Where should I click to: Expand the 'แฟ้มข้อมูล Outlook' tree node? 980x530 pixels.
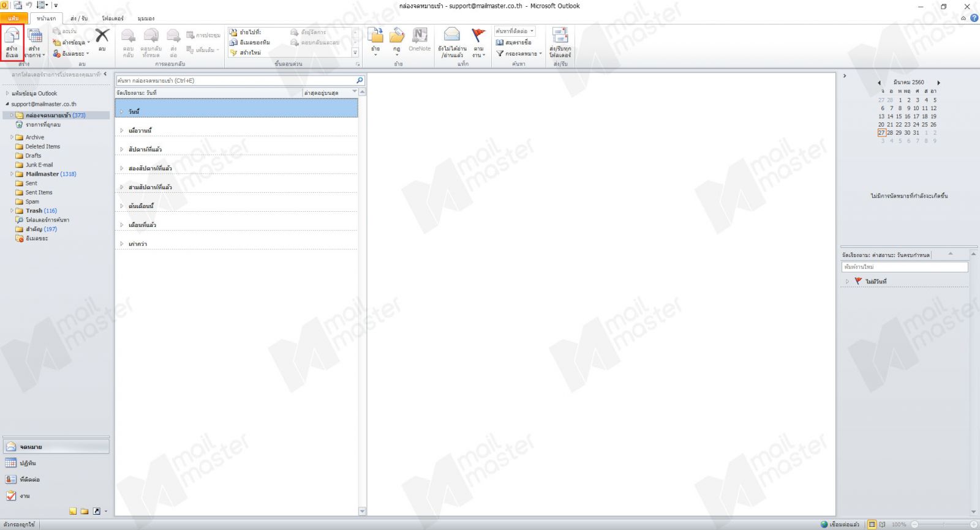coord(7,94)
